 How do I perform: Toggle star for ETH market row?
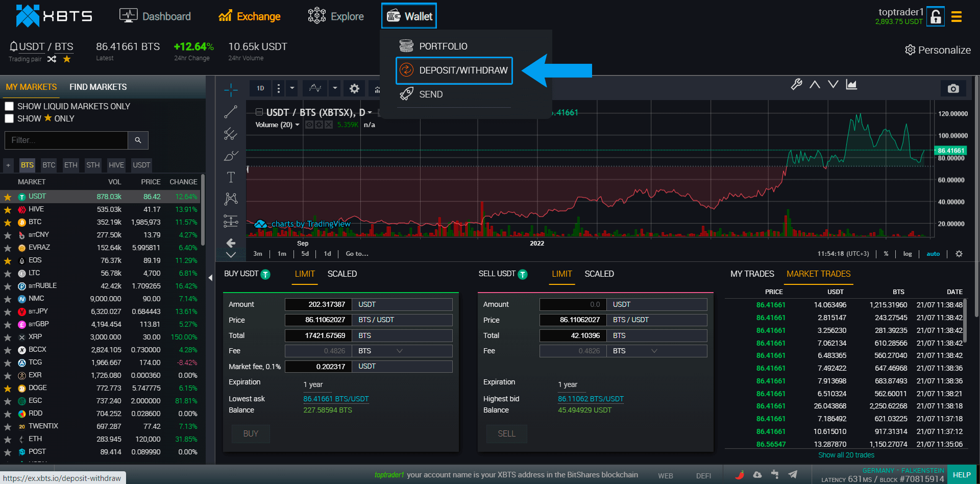pyautogui.click(x=8, y=440)
